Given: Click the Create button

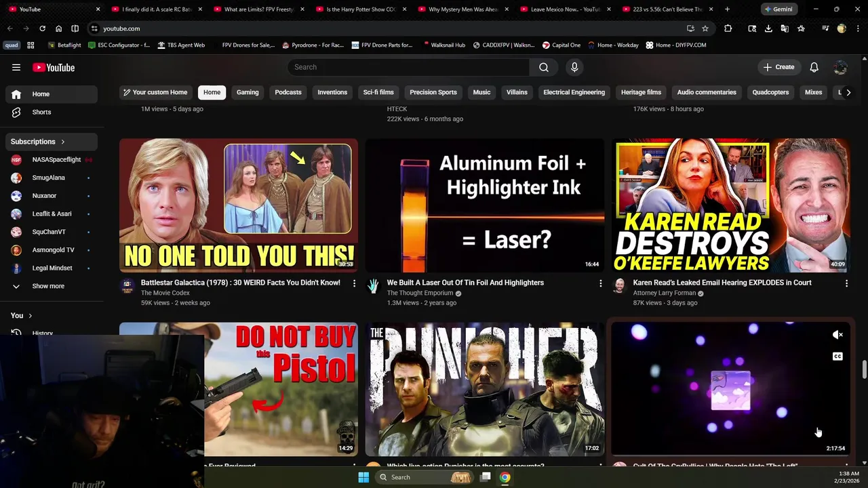Looking at the screenshot, I should (778, 67).
